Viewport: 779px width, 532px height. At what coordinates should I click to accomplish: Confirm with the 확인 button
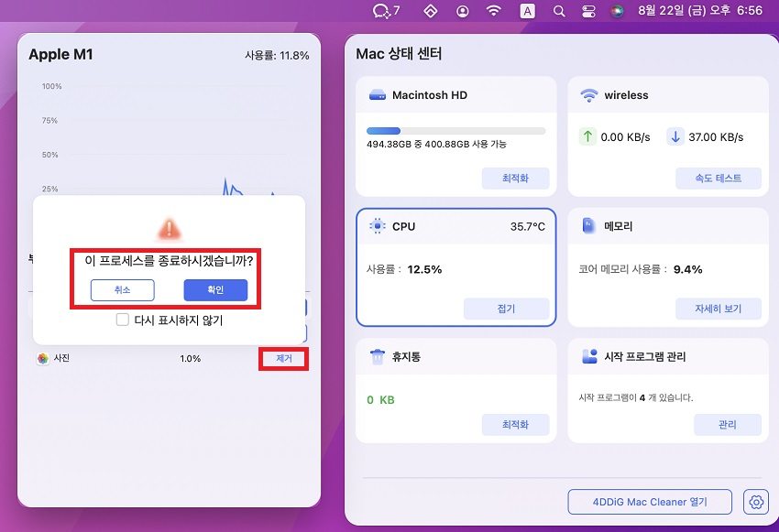coord(215,290)
